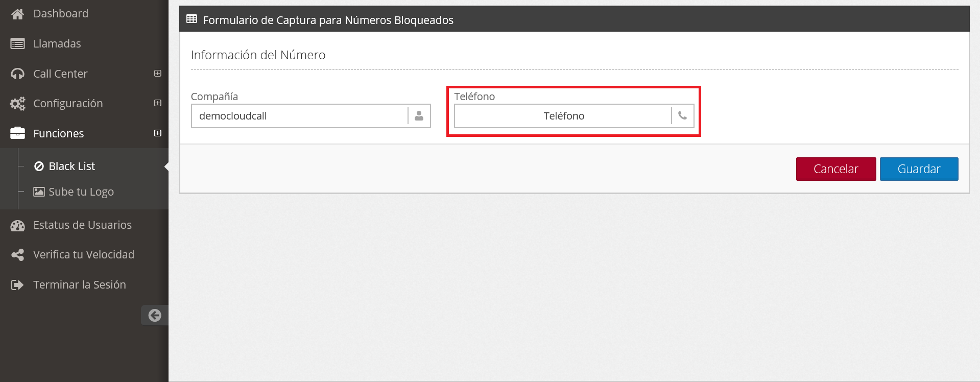Click the Dashboard home icon
The height and width of the screenshot is (382, 980).
tap(17, 14)
